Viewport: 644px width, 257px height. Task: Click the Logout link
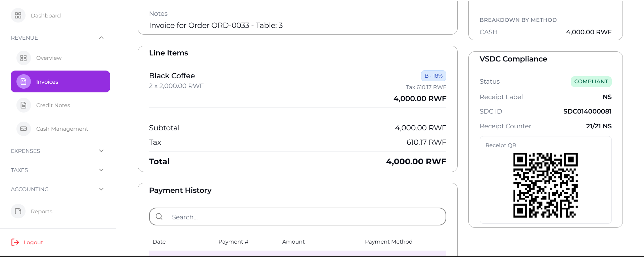33,242
